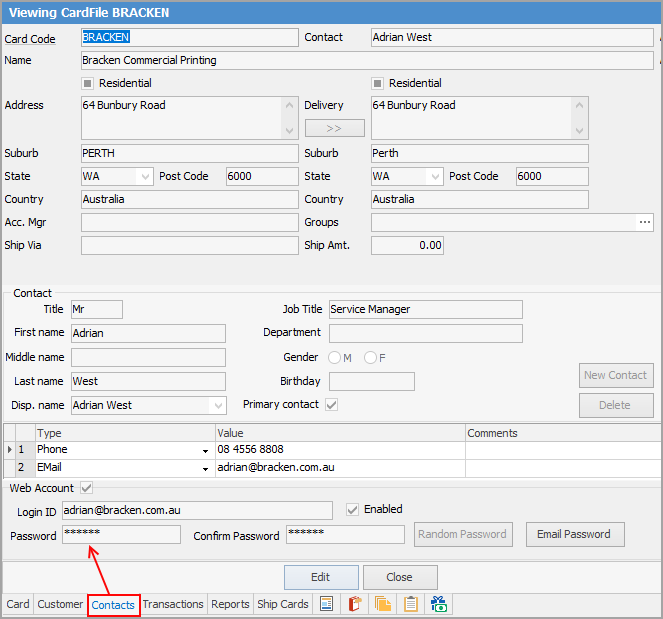Open the address State dropdown
Screen dimensions: 663x619
[x=145, y=176]
